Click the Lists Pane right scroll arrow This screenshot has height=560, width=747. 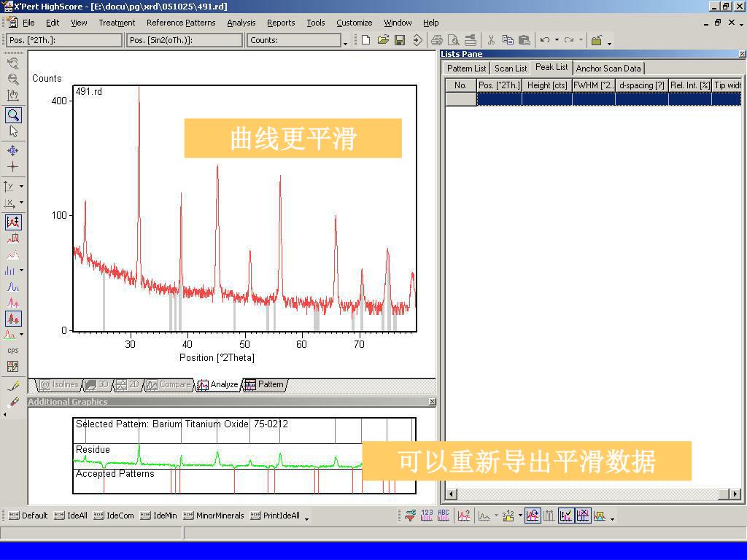(735, 494)
